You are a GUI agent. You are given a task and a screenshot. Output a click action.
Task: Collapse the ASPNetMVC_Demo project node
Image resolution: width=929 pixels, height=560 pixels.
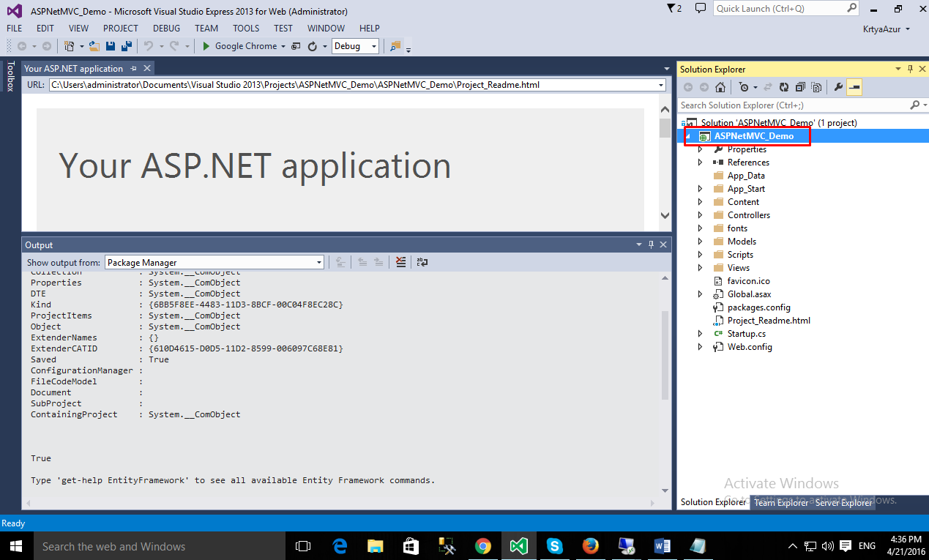689,136
